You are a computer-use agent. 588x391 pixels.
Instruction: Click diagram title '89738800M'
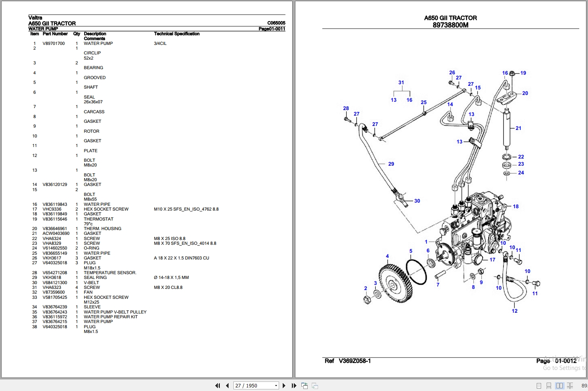450,25
